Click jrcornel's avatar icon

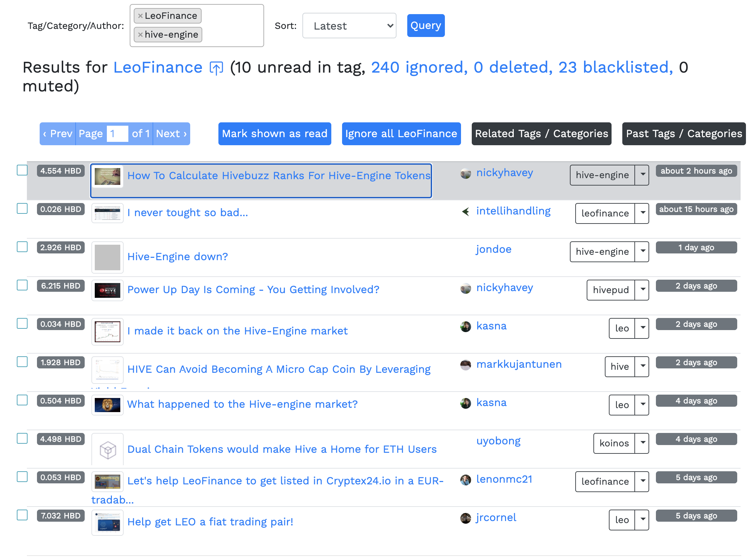point(465,518)
